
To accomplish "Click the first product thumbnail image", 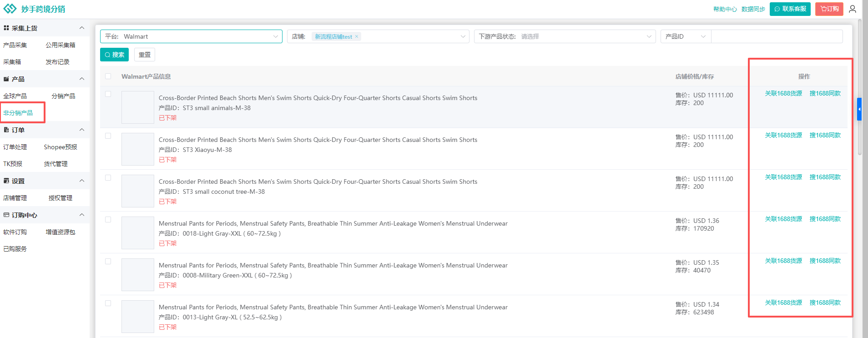I will [x=138, y=107].
